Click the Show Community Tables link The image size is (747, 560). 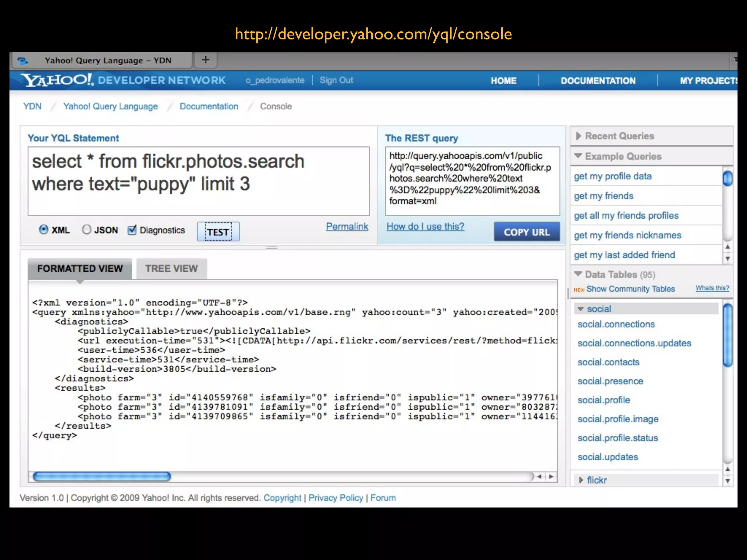click(x=631, y=289)
